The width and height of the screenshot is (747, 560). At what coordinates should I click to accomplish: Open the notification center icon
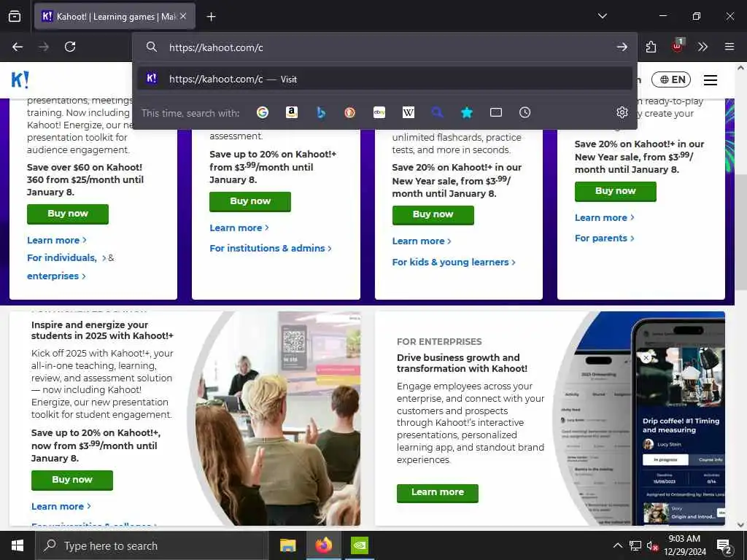[724, 547]
